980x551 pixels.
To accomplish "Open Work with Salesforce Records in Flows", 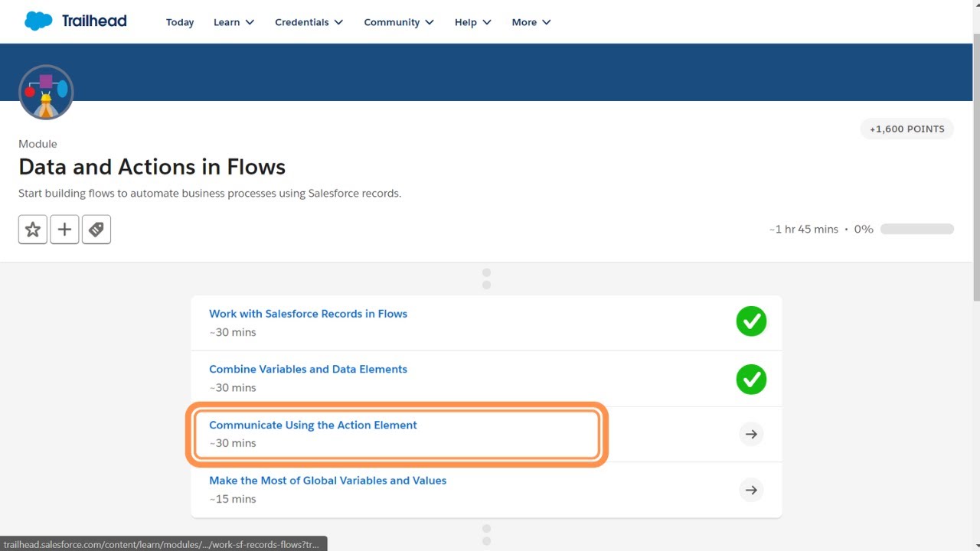I will click(308, 314).
